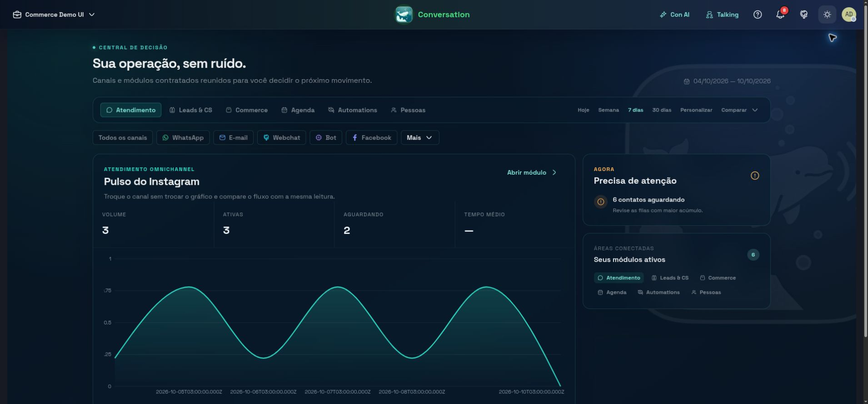868x404 pixels.
Task: Open the AD user avatar menu
Action: click(x=848, y=15)
